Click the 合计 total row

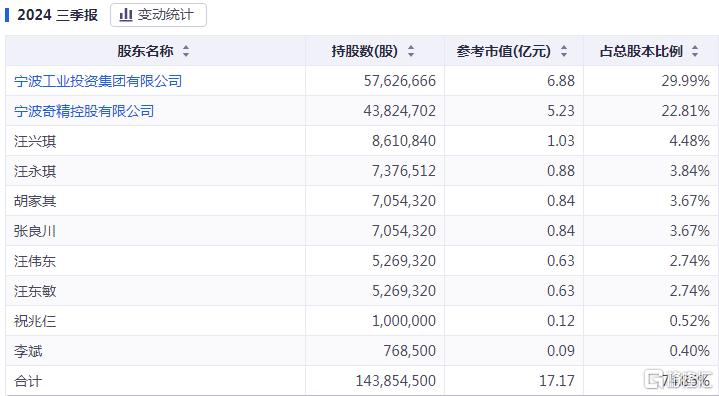pos(362,380)
